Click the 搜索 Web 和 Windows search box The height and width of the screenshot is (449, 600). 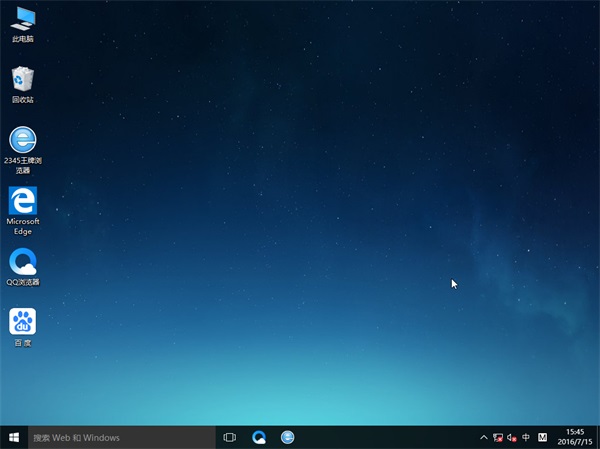(x=122, y=437)
